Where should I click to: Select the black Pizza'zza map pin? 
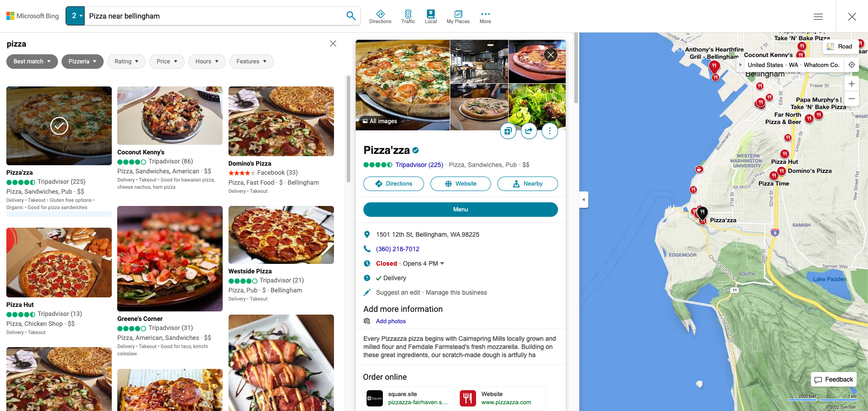point(702,212)
